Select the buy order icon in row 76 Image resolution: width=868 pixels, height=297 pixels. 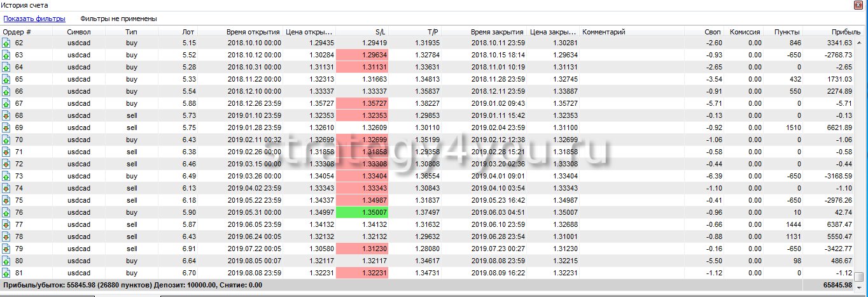[6, 212]
